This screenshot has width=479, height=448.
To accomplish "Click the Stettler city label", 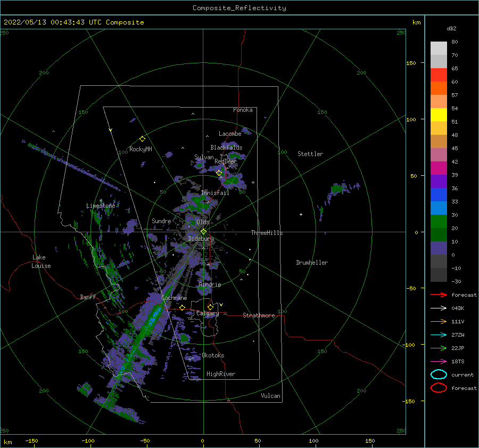I will coord(310,154).
